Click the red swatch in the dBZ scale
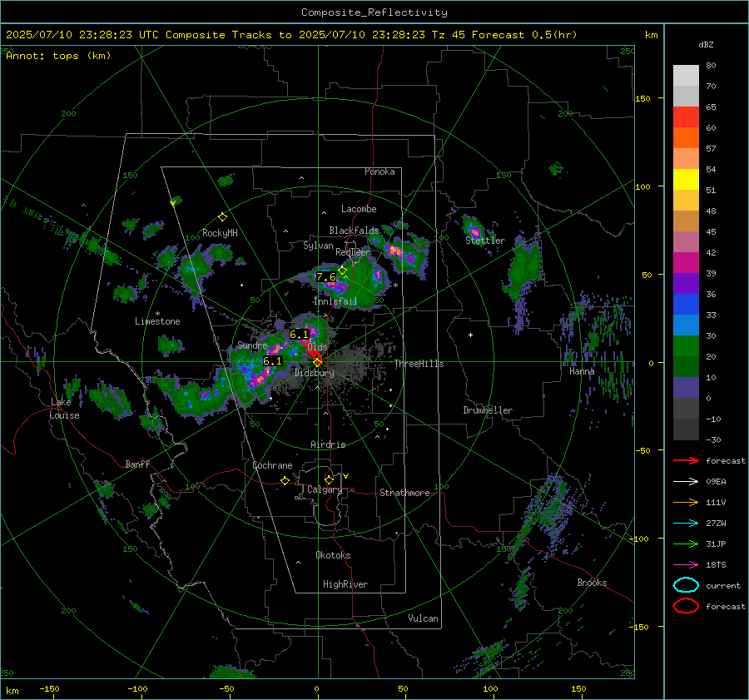Screen dimensions: 749x700 click(686, 117)
